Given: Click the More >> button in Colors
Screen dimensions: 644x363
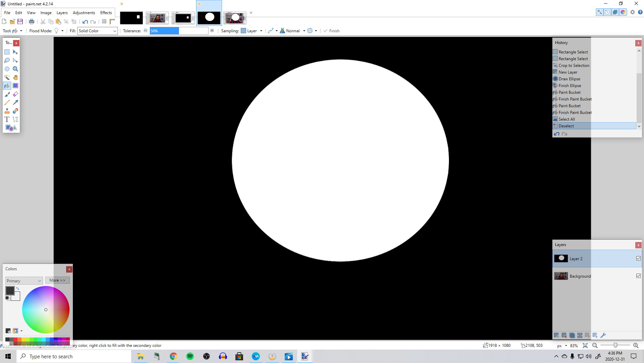Looking at the screenshot, I should [57, 280].
